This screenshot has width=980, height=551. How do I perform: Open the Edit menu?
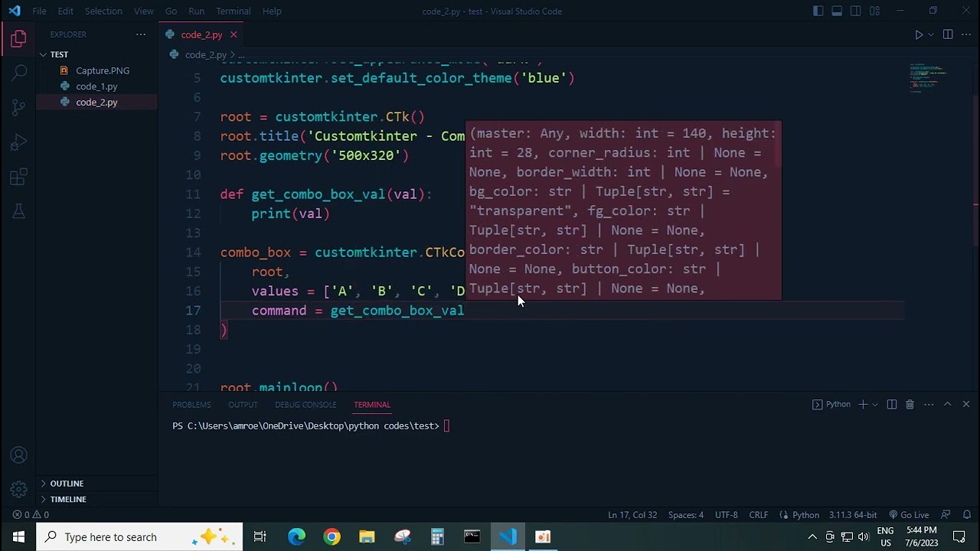point(66,11)
